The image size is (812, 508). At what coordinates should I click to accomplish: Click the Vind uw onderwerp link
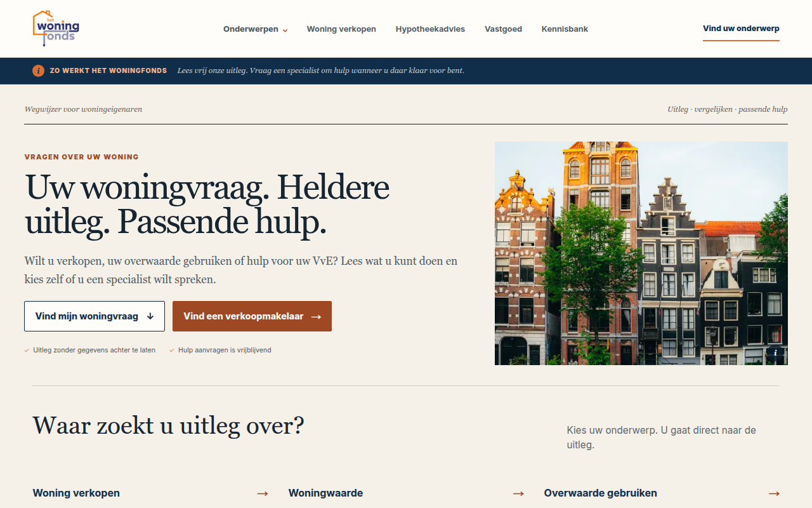click(741, 29)
